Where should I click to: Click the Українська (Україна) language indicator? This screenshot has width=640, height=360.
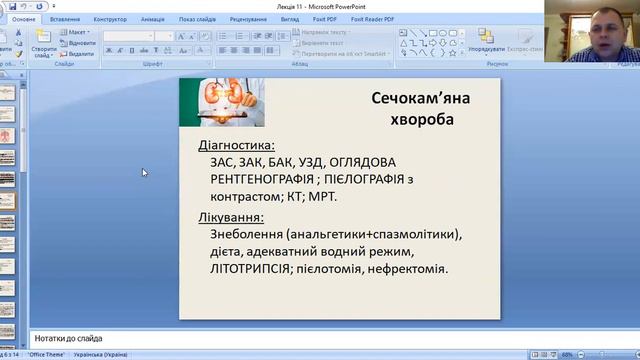tap(100, 355)
